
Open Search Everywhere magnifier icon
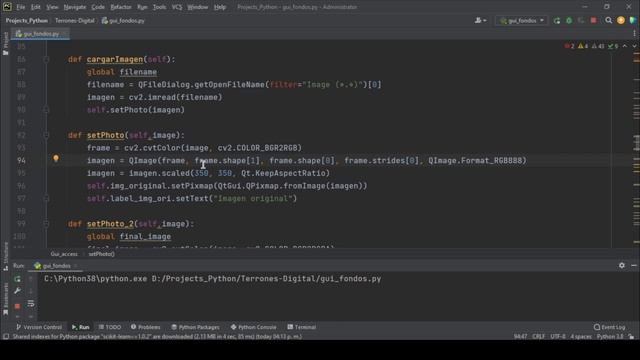(x=609, y=20)
